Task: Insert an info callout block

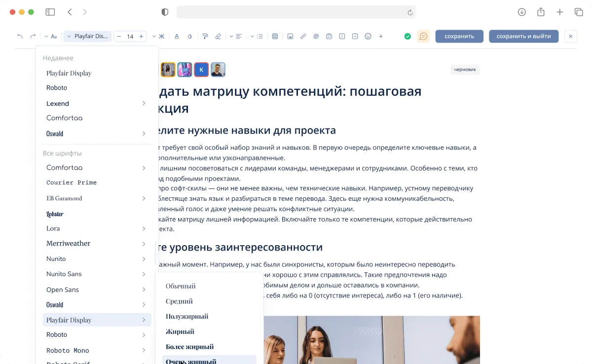Action: click(x=342, y=36)
